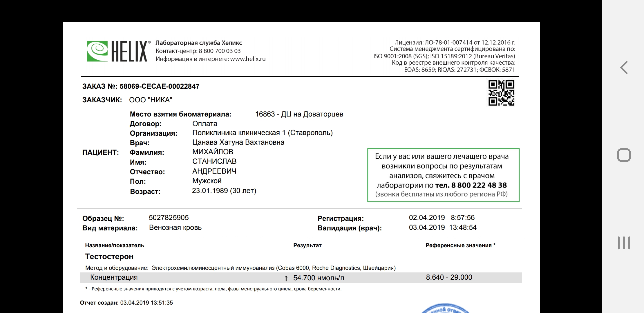Open the recent apps navigation button
This screenshot has width=644, height=313.
click(x=624, y=243)
